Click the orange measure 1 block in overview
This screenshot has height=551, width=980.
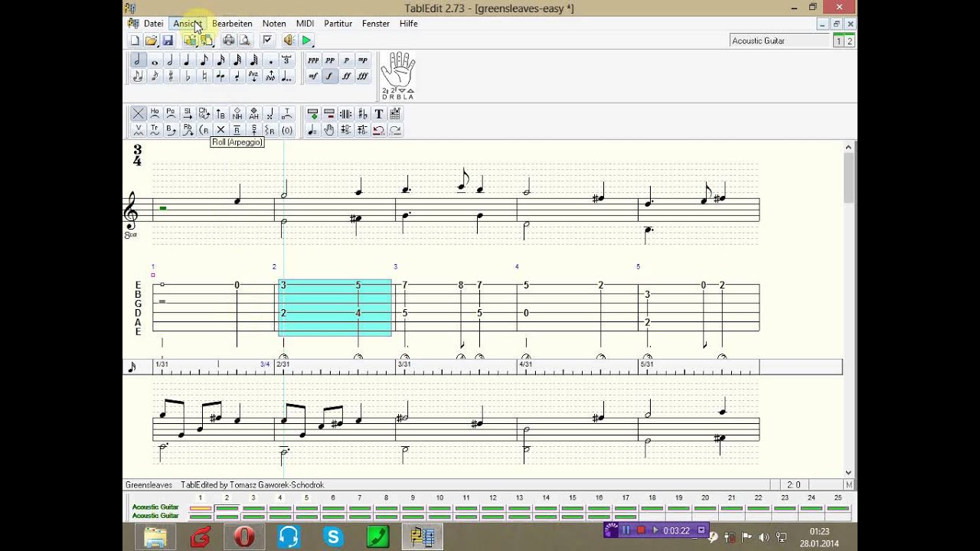(201, 508)
